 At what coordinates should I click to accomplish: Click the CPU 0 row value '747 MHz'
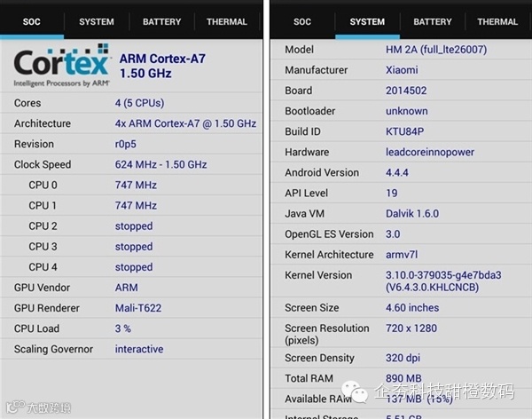tap(136, 185)
